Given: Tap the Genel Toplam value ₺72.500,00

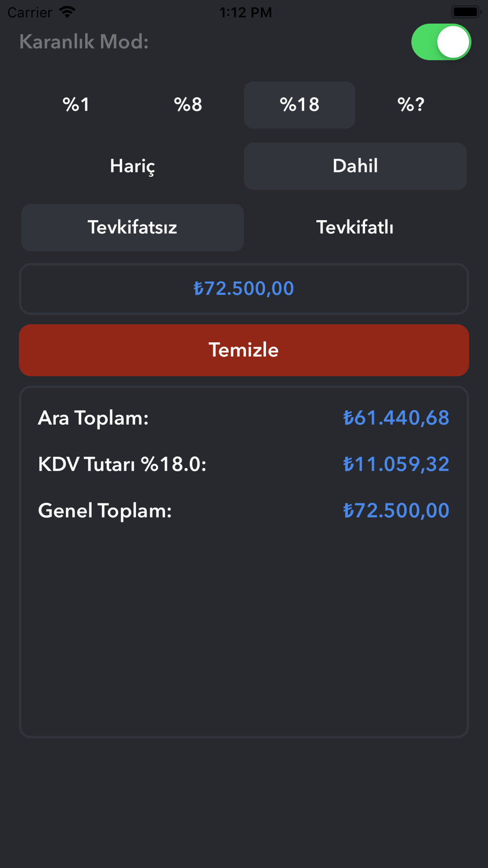Looking at the screenshot, I should [x=396, y=511].
